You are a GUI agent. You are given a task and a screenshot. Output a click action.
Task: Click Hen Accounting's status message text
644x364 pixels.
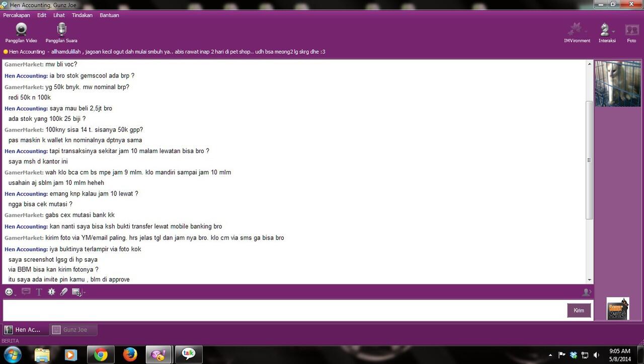coord(188,52)
